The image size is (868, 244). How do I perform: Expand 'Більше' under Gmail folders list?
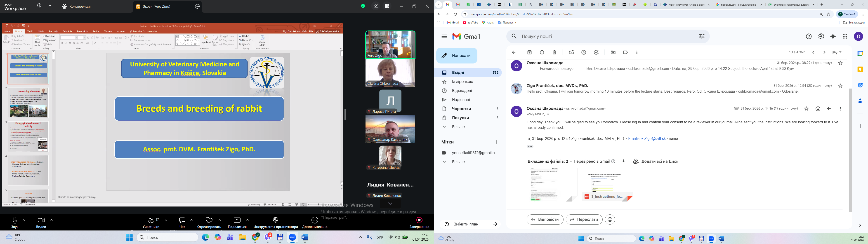pyautogui.click(x=458, y=127)
